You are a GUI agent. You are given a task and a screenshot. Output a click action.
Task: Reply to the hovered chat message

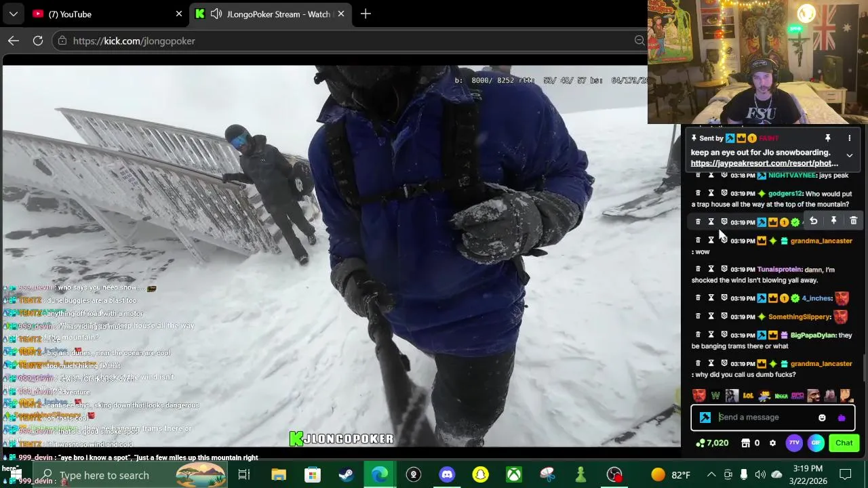pyautogui.click(x=813, y=221)
